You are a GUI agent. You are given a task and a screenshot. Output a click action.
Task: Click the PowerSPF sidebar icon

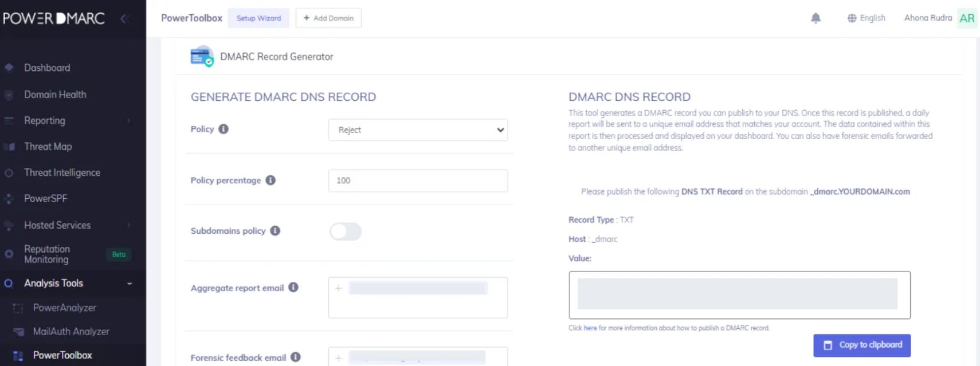(9, 199)
